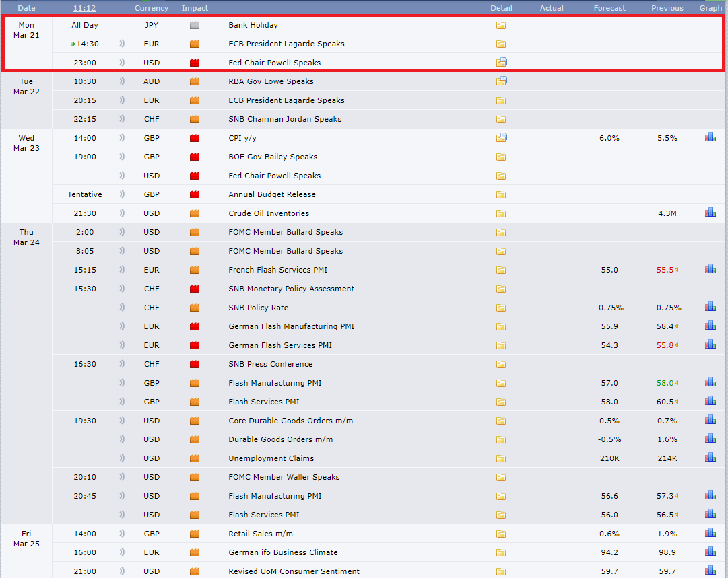Select the Thu Mar 24 date cell
728x578 pixels.
pyautogui.click(x=26, y=237)
